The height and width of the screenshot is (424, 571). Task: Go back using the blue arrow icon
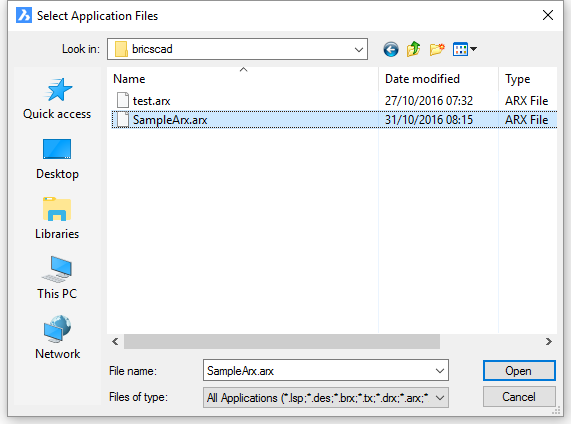(x=391, y=49)
